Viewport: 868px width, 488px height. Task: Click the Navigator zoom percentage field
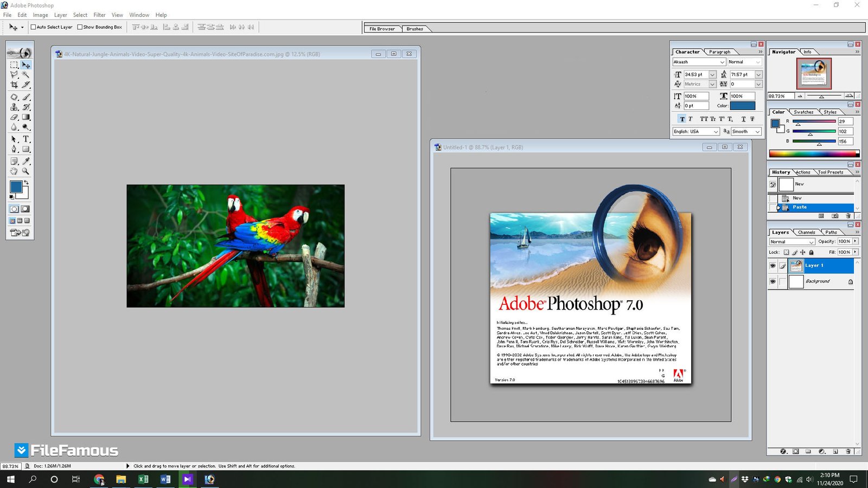[780, 96]
